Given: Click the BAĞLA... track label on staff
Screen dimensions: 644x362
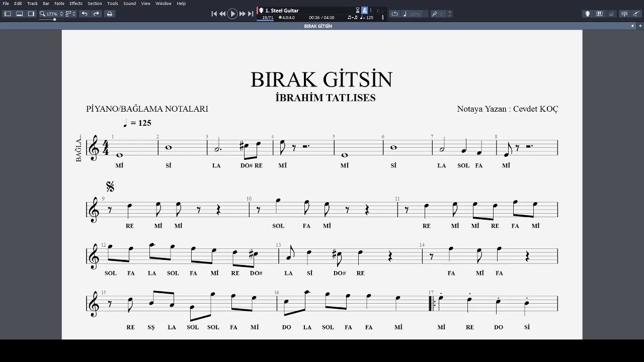Looking at the screenshot, I should (78, 148).
